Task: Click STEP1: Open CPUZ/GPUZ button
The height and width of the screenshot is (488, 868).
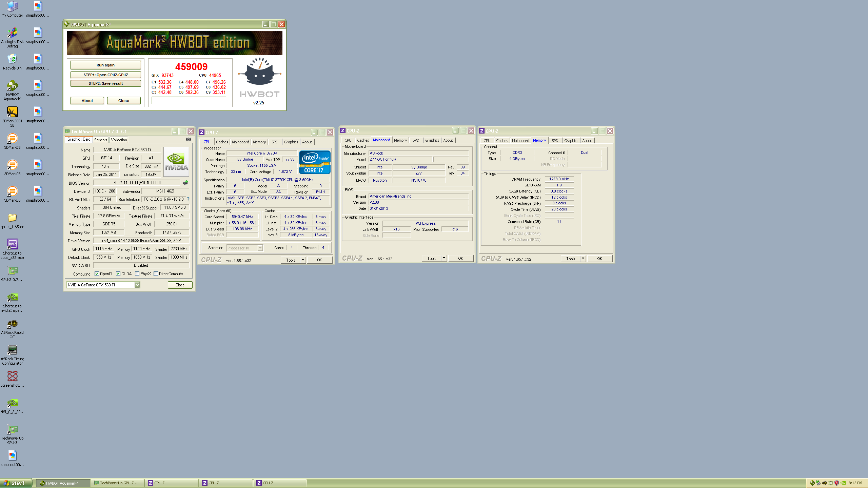Action: (105, 75)
